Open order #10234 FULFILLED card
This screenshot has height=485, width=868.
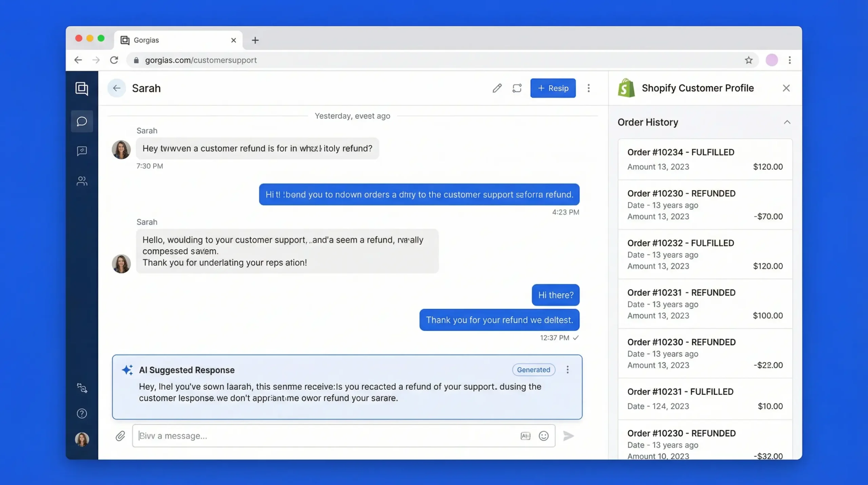pos(705,159)
